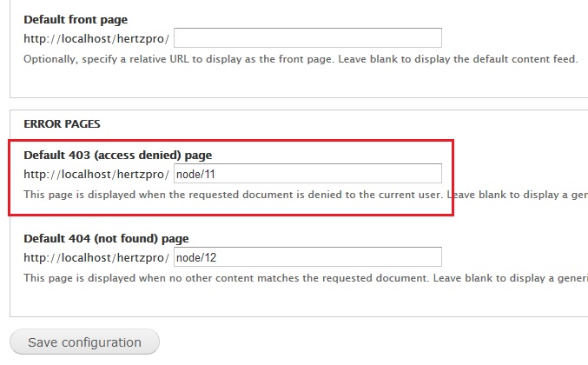Click the localhost URL prefix beside the 404 field
588x365 pixels.
[x=96, y=258]
